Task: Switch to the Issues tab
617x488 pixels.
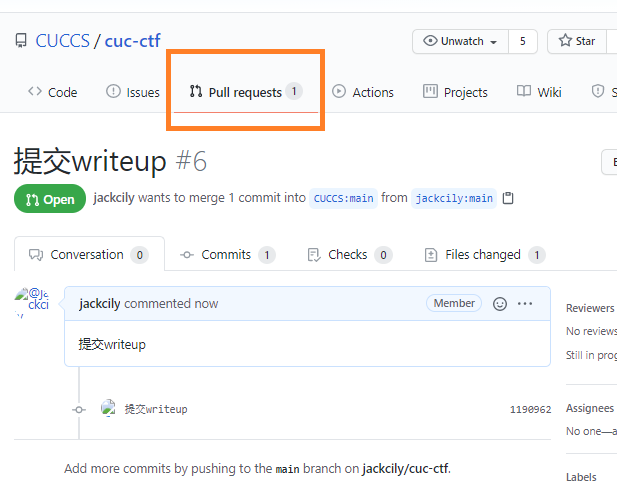Action: [x=133, y=92]
